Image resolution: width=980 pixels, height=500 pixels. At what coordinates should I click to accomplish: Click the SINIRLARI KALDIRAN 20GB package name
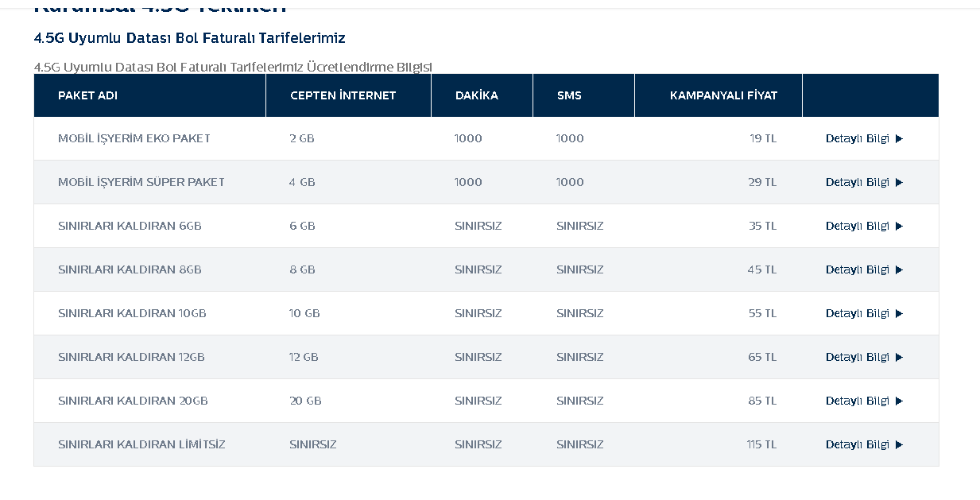[133, 401]
